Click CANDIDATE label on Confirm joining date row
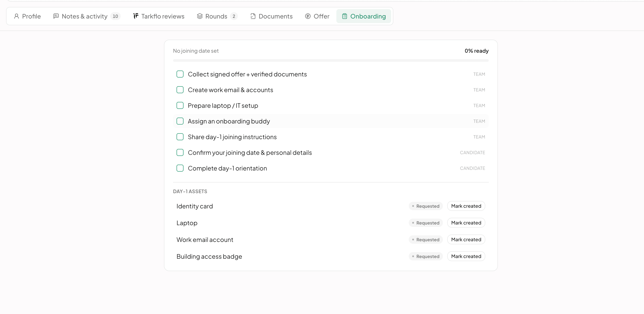 [x=472, y=152]
